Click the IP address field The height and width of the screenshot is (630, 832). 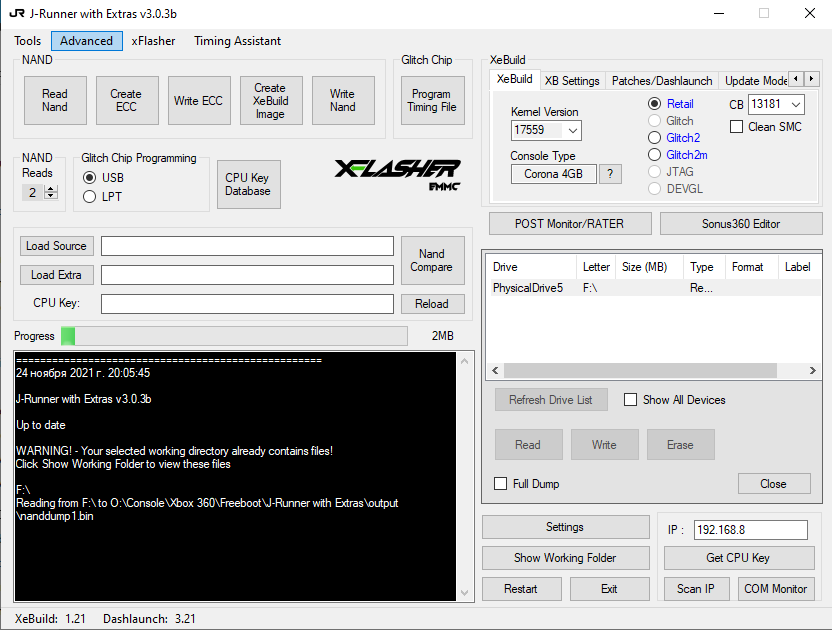751,530
